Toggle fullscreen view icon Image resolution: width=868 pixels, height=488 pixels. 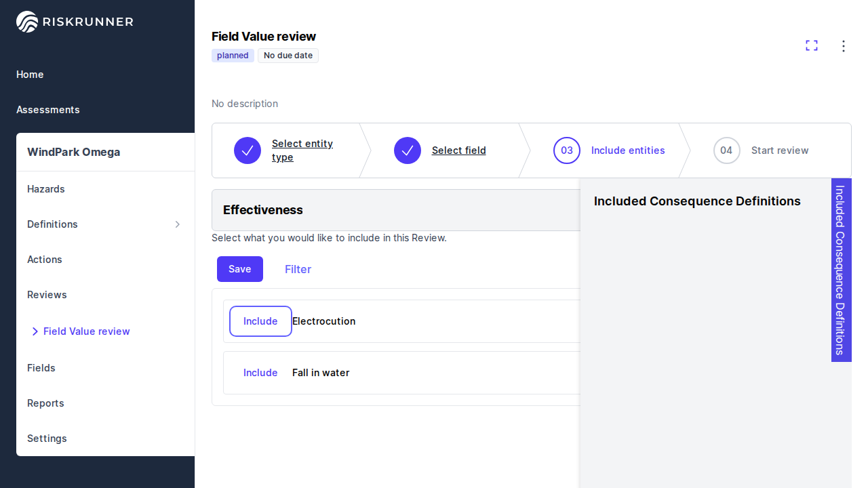coord(812,45)
